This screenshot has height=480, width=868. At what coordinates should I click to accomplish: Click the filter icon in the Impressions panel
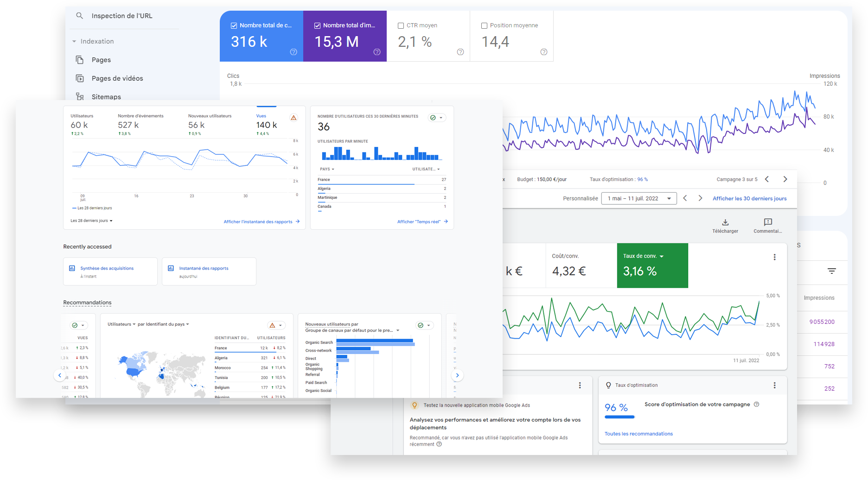click(832, 271)
